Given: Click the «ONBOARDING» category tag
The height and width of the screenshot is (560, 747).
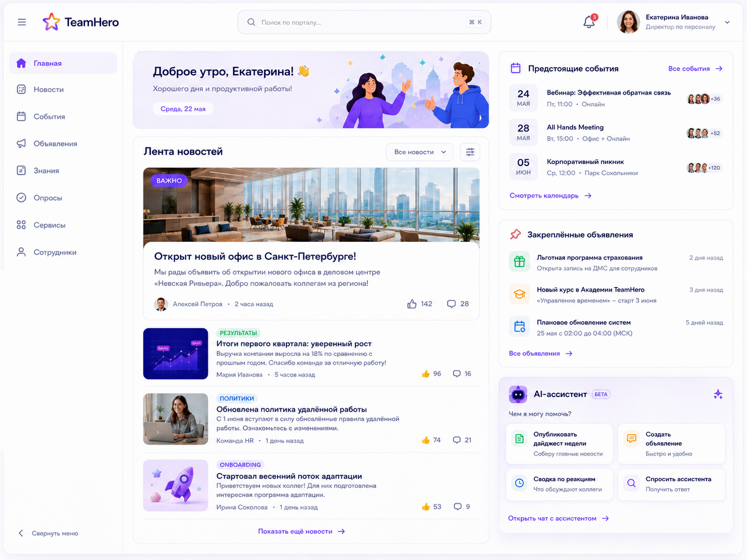Looking at the screenshot, I should tap(240, 465).
